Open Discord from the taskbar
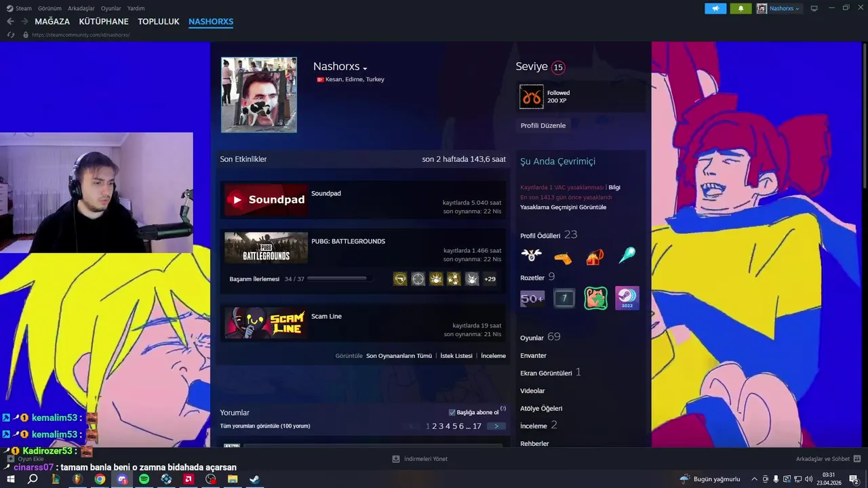The image size is (868, 488). point(122,479)
